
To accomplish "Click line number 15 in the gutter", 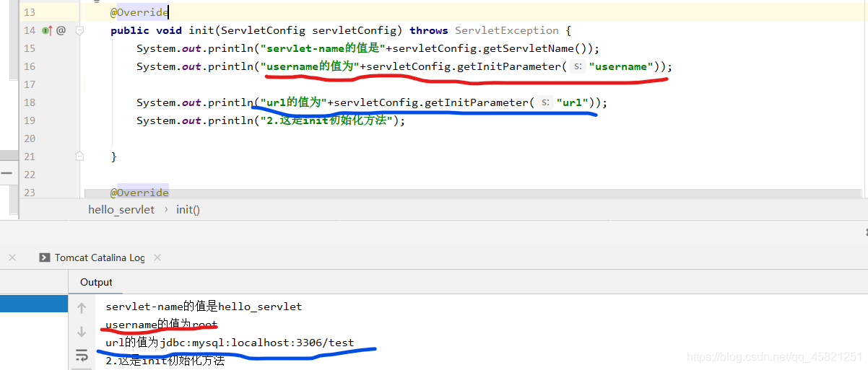I will coord(28,48).
